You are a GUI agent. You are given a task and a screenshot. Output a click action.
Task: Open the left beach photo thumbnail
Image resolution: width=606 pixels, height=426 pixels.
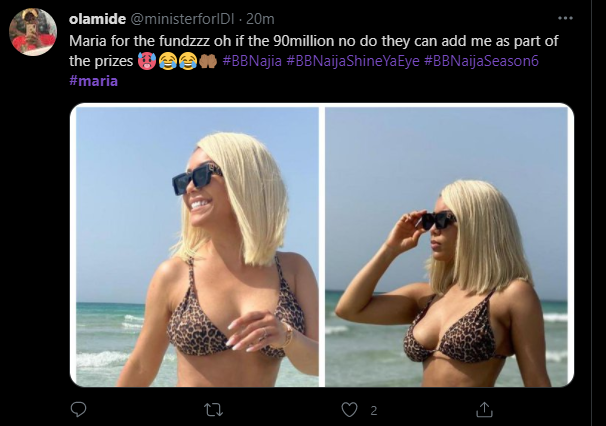coord(197,247)
